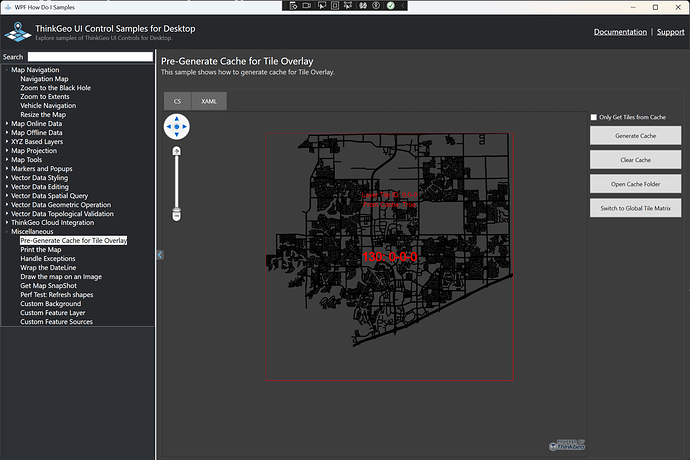
Task: Select the Custom Feature Layer sample
Action: click(52, 313)
